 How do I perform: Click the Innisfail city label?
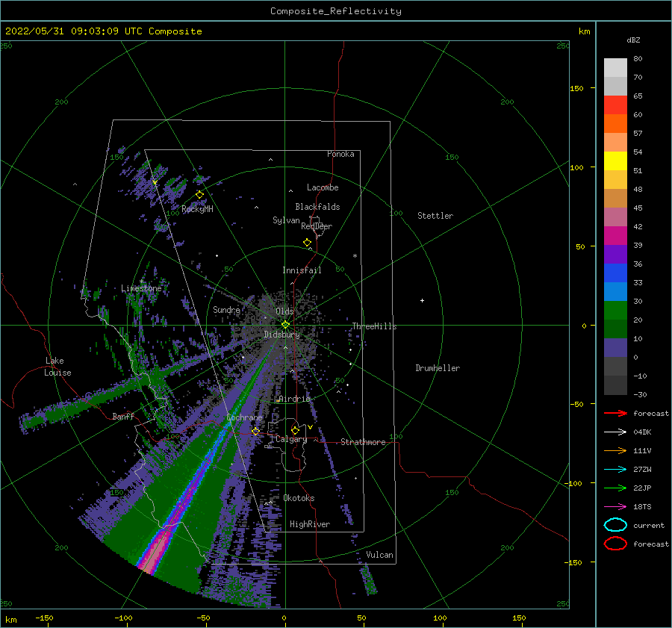coord(302,270)
